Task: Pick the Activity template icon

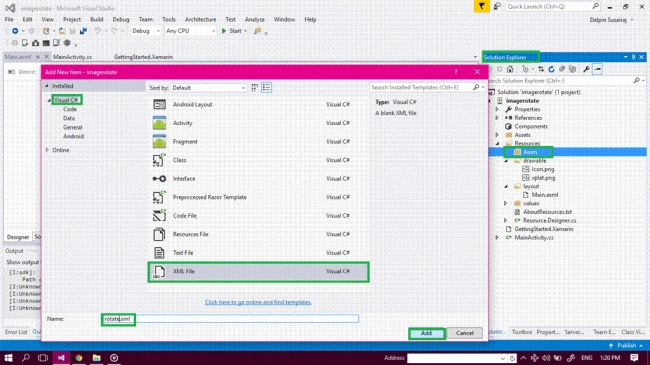Action: [159, 123]
